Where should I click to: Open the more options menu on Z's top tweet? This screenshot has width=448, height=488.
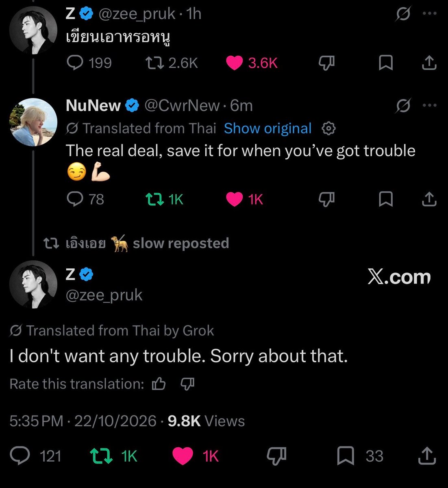(x=429, y=14)
